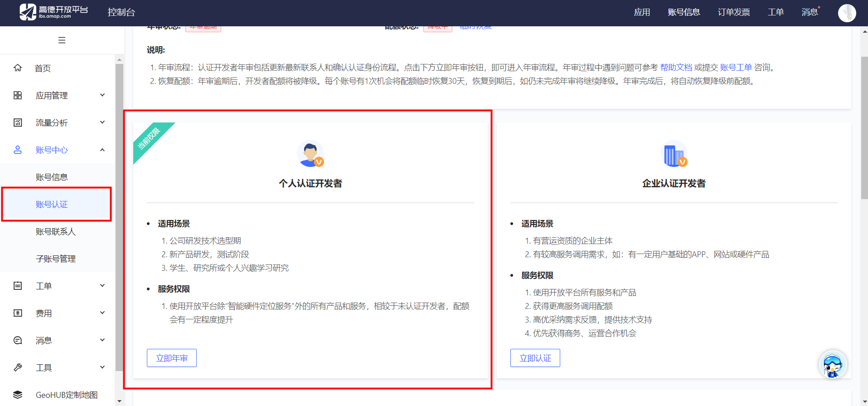Expand the 消息 sidebar chevron
The image size is (868, 406).
point(102,340)
